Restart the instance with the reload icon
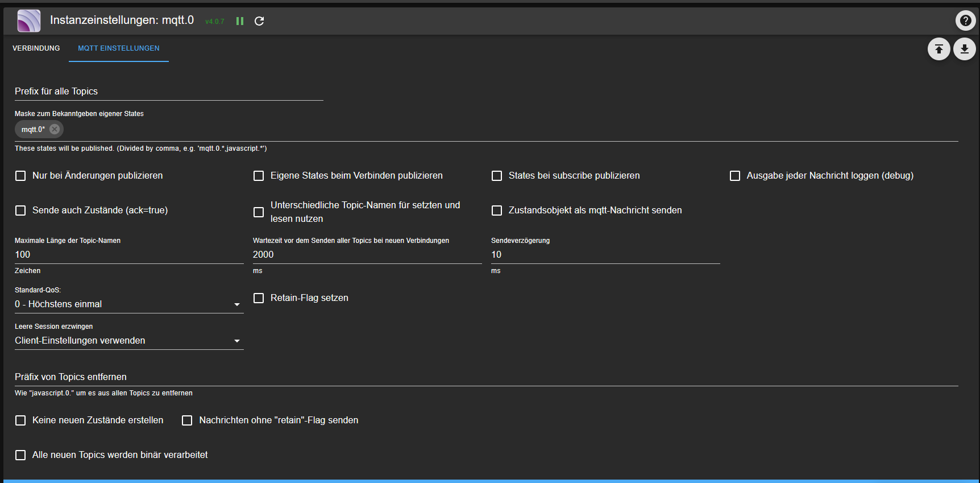This screenshot has width=980, height=483. click(x=259, y=21)
